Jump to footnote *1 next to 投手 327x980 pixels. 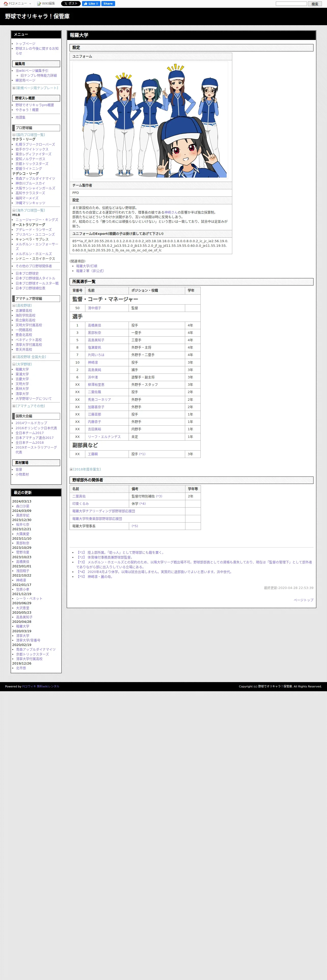point(142,454)
